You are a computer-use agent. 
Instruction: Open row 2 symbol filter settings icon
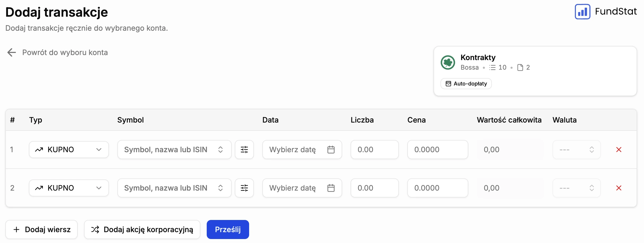click(x=244, y=188)
